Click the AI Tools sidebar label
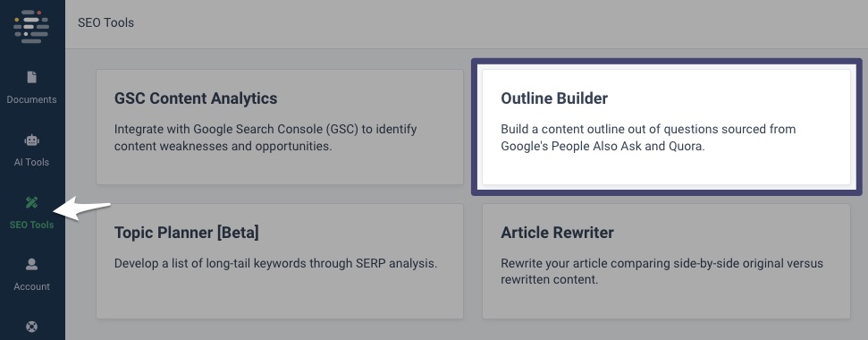 click(31, 162)
